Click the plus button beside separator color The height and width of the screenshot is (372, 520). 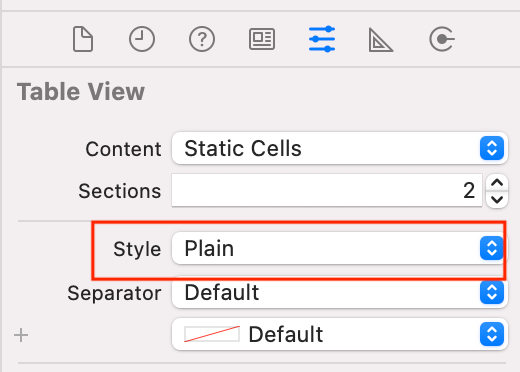(x=21, y=335)
